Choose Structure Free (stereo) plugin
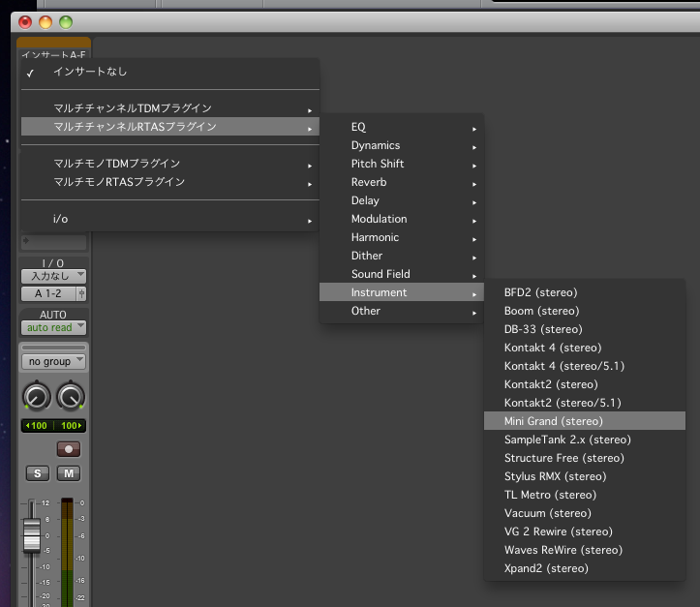Viewport: 700px width, 607px height. [585, 458]
